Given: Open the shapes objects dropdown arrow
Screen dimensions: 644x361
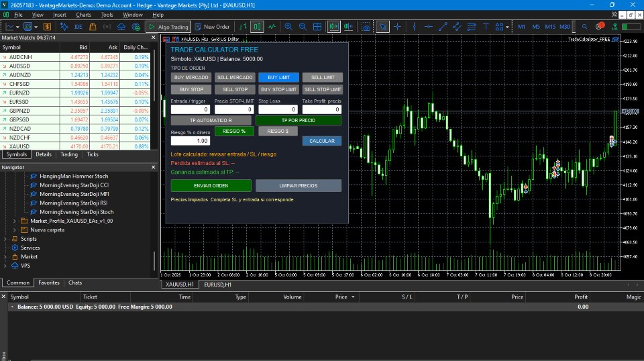Looking at the screenshot, I should point(507,27).
